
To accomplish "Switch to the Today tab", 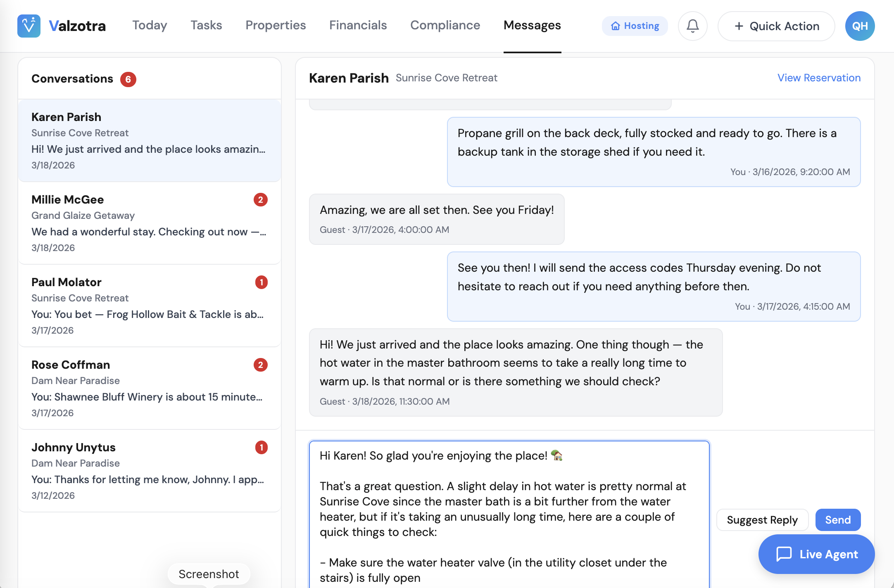I will pyautogui.click(x=149, y=25).
